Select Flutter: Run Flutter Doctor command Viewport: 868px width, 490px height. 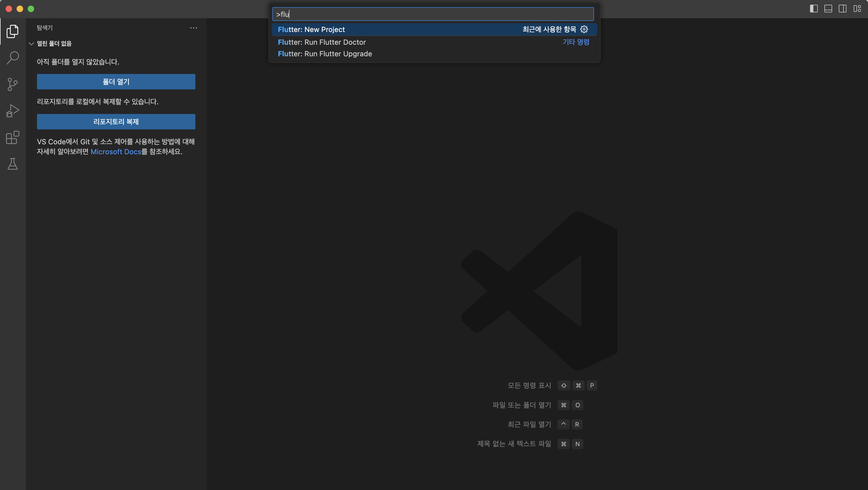(321, 42)
